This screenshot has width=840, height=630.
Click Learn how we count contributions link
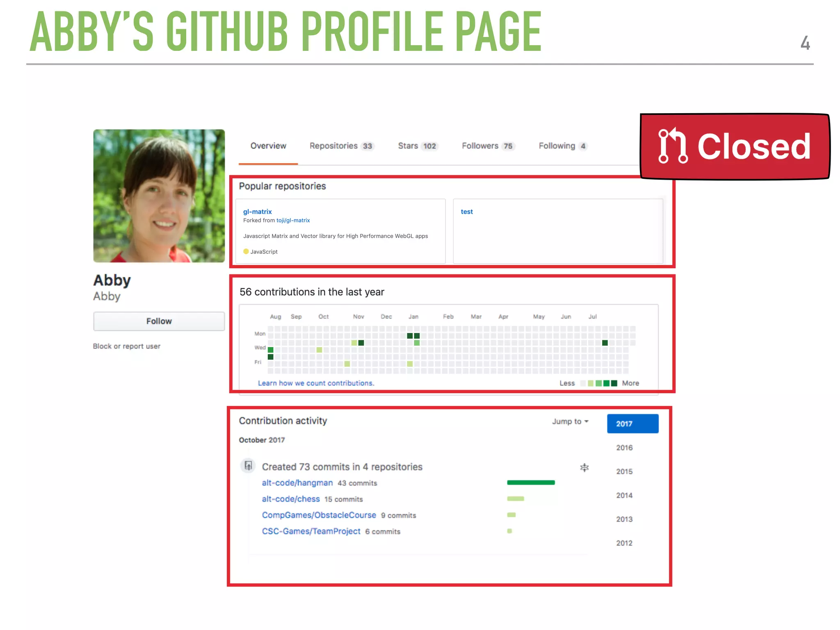coord(316,383)
